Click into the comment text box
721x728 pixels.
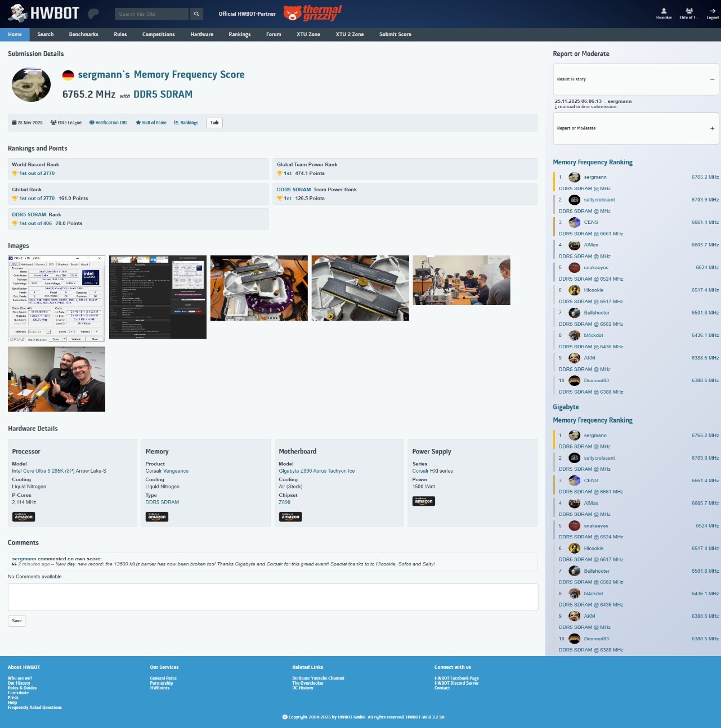(272, 597)
